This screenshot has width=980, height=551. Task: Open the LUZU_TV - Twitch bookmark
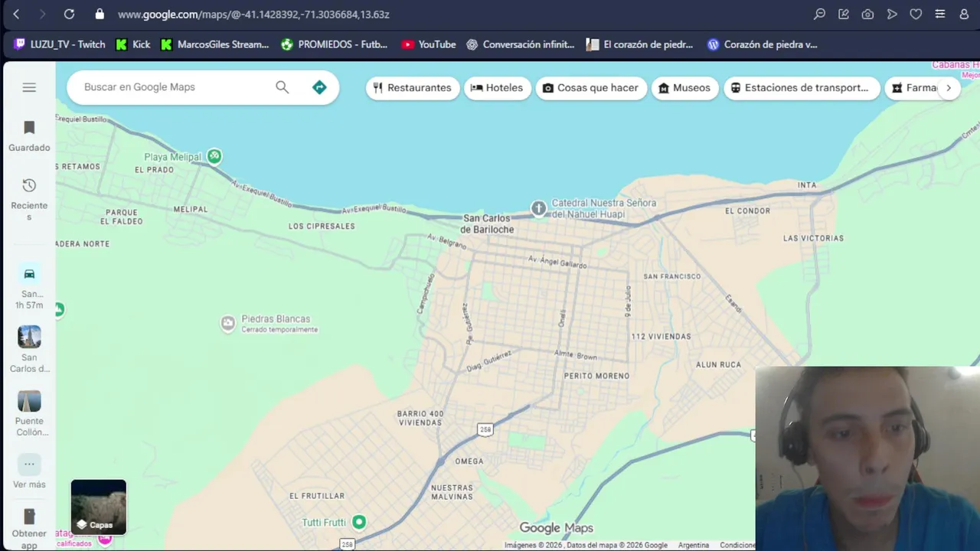(x=59, y=44)
